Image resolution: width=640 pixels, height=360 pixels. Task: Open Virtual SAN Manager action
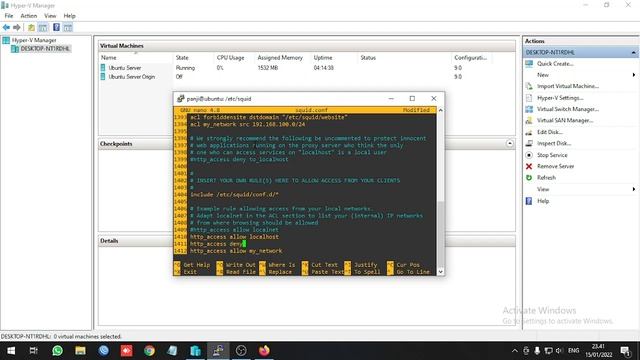pos(565,120)
